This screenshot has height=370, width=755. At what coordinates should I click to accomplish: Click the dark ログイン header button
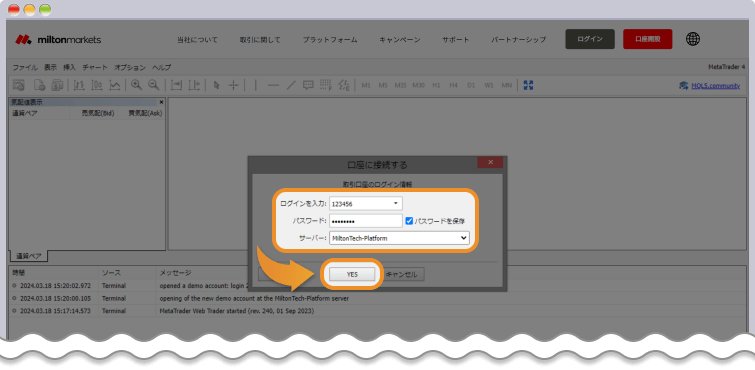coord(590,39)
